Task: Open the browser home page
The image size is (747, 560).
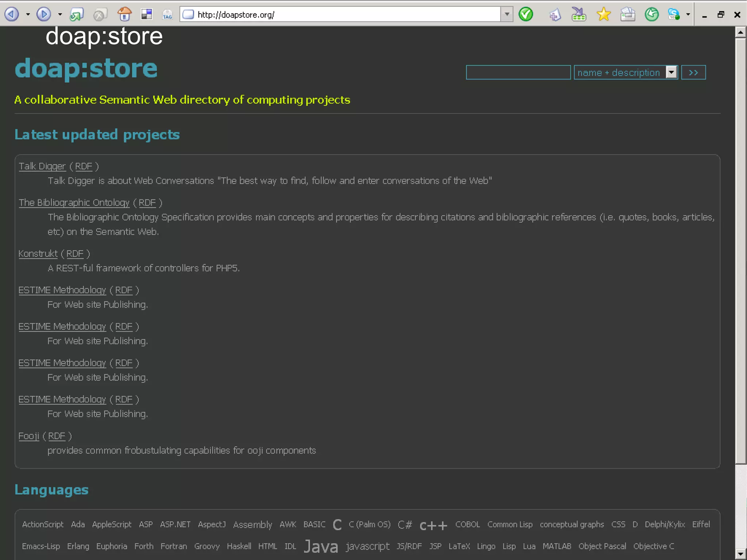Action: (125, 15)
